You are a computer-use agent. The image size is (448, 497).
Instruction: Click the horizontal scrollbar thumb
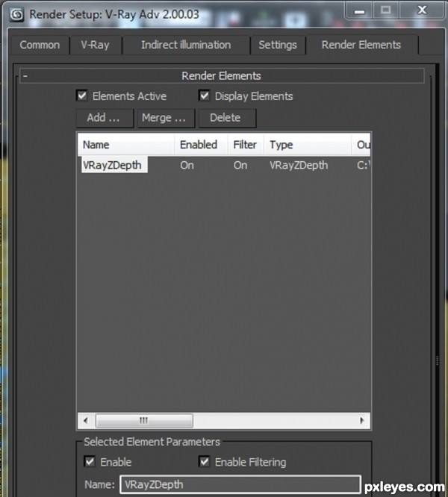point(144,421)
